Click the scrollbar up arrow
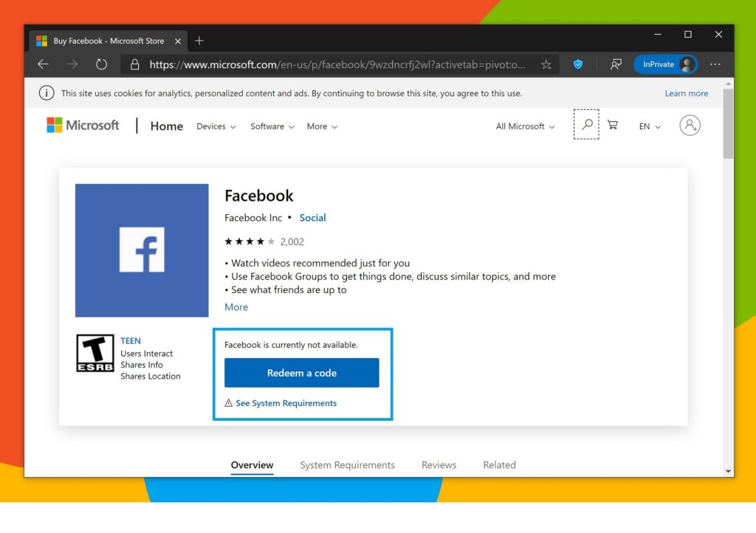Screen dimensions: 756x533 [x=727, y=83]
